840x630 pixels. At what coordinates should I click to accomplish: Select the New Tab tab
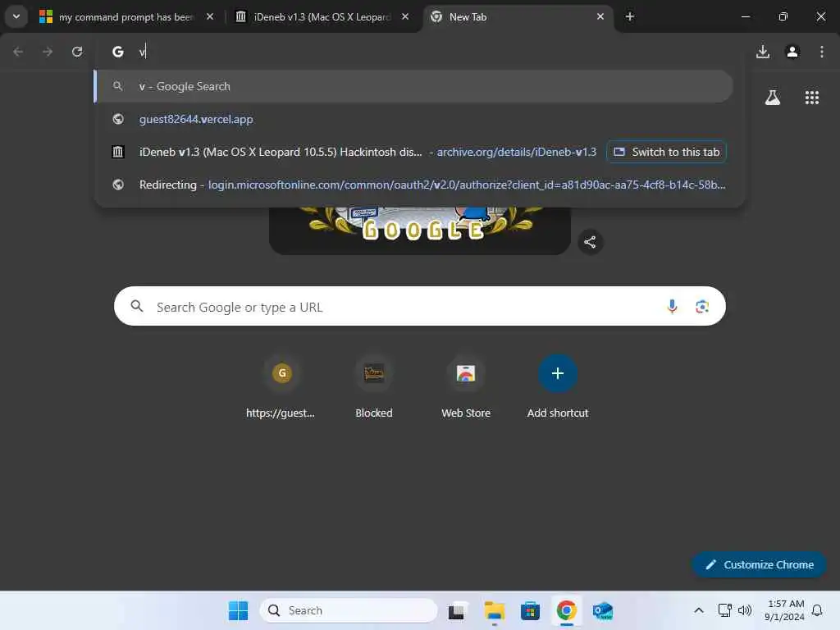[x=509, y=17]
